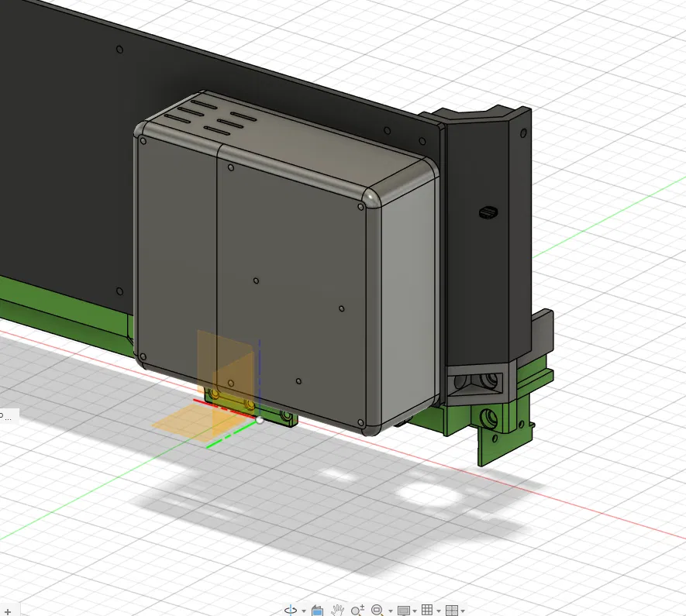Select the Orbit tool in navigation bar
The width and height of the screenshot is (686, 616).
coord(291,611)
